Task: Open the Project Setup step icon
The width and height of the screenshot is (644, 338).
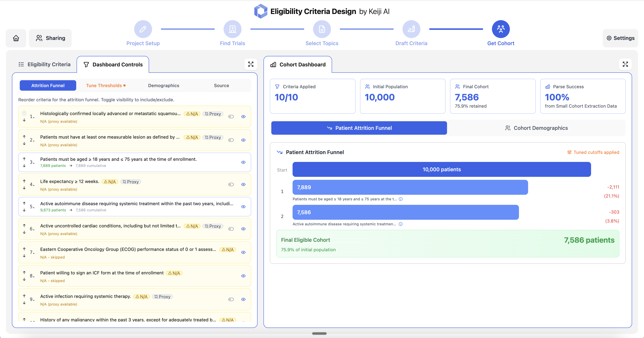Action: pos(143,29)
